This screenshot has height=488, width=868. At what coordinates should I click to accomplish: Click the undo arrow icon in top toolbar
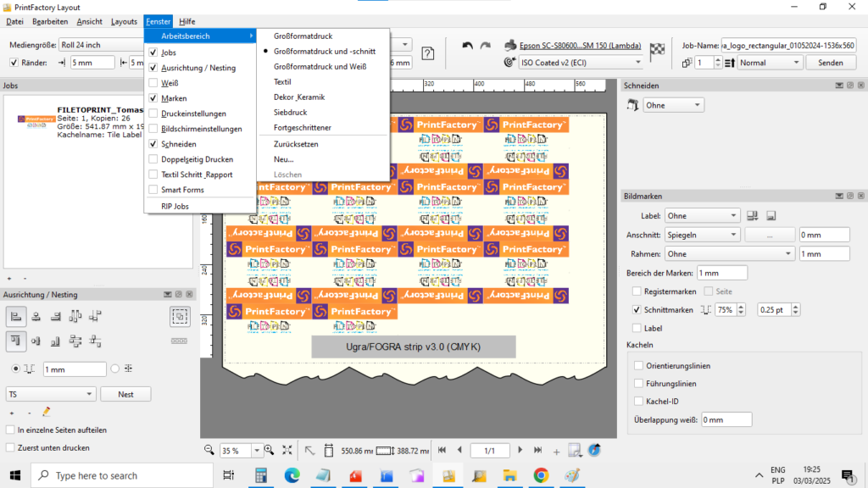tap(466, 46)
